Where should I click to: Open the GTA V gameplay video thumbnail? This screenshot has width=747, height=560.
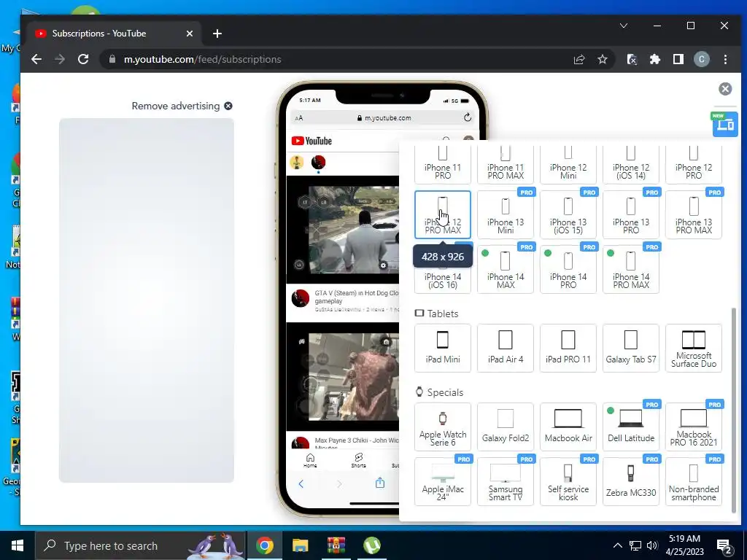(343, 230)
